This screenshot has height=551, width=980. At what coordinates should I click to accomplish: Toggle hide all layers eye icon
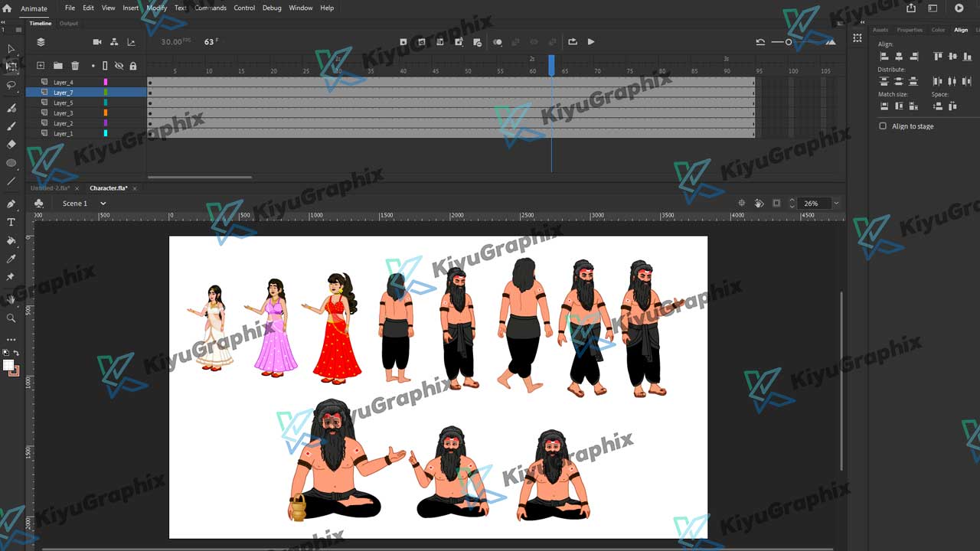pyautogui.click(x=119, y=66)
